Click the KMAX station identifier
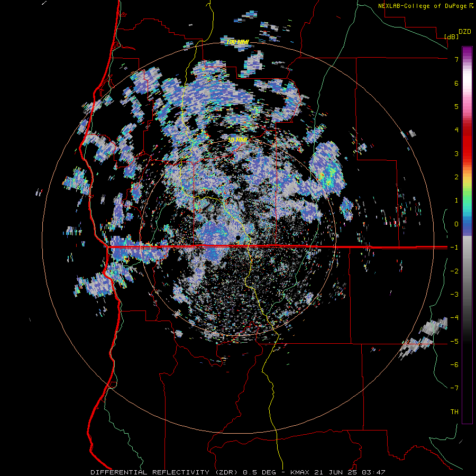The image size is (476, 476). click(300, 472)
